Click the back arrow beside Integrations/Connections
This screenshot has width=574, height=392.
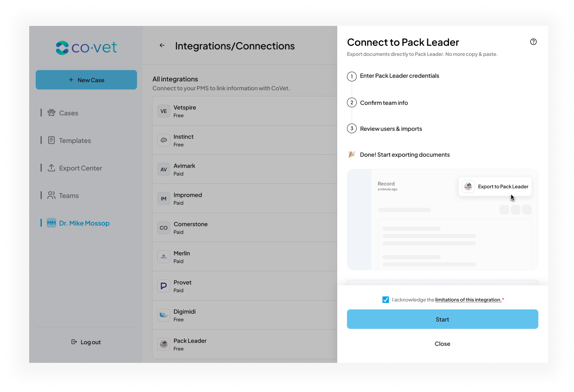162,46
